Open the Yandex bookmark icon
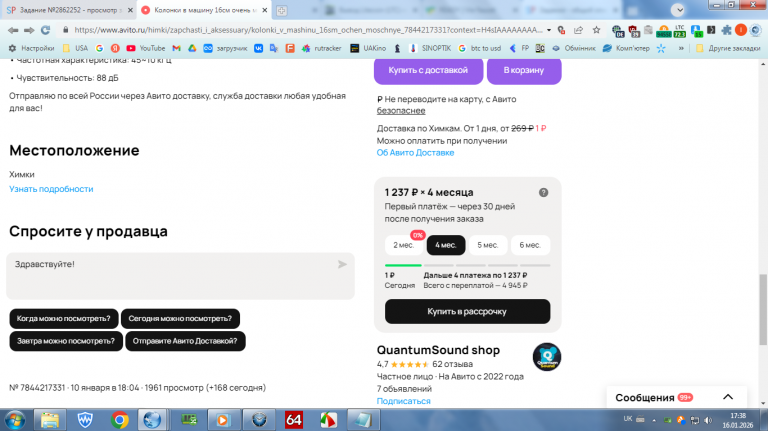 [x=115, y=48]
